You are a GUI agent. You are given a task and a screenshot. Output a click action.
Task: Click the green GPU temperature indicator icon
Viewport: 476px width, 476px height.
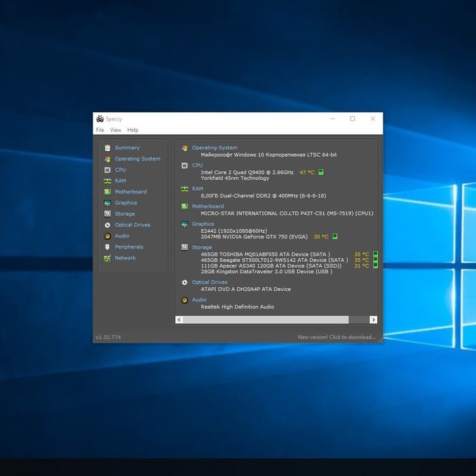coord(335,236)
